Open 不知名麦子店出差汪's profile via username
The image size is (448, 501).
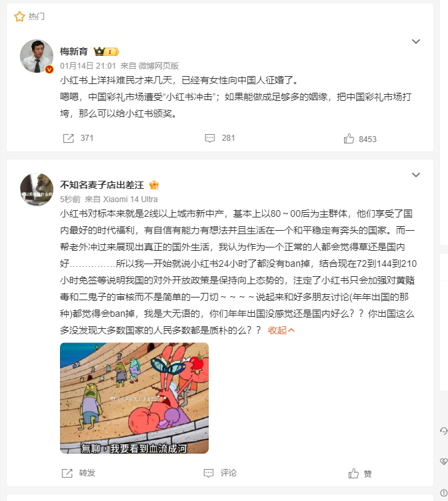pos(102,185)
